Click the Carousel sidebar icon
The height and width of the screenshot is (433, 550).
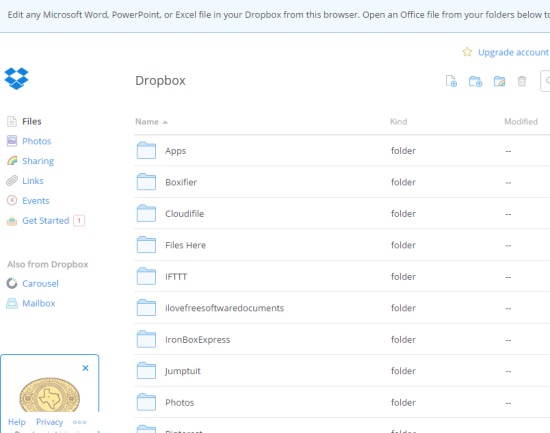click(12, 283)
